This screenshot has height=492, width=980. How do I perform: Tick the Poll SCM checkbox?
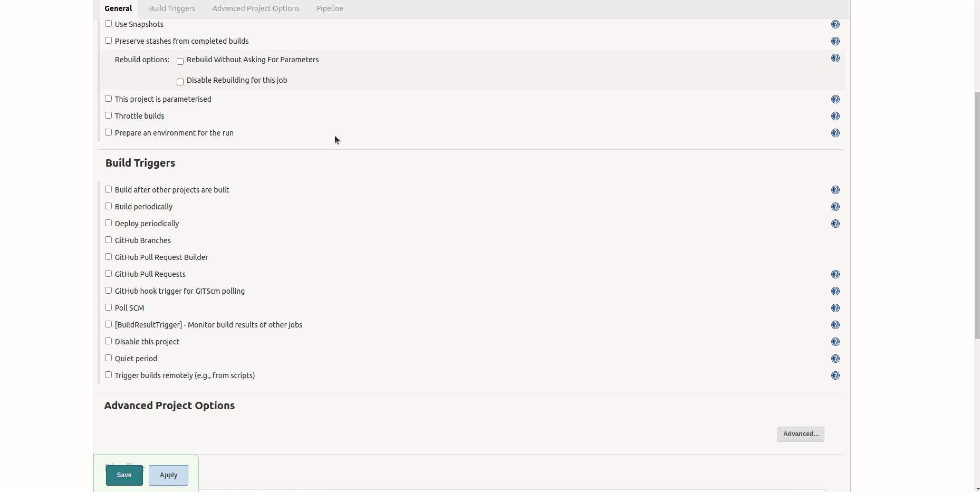[108, 307]
